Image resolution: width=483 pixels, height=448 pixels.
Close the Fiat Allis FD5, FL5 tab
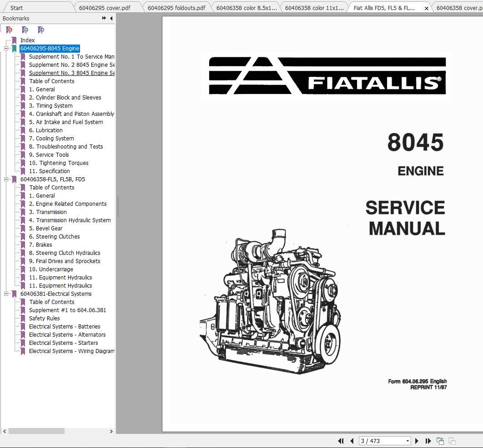[427, 8]
